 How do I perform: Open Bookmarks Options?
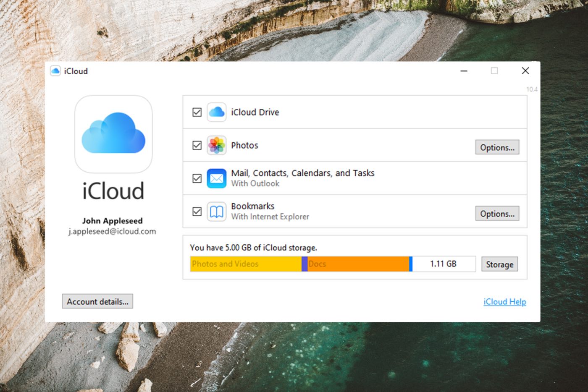tap(497, 214)
